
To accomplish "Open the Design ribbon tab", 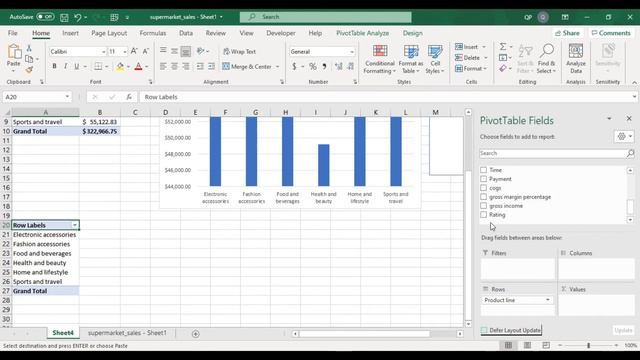I will pyautogui.click(x=413, y=33).
